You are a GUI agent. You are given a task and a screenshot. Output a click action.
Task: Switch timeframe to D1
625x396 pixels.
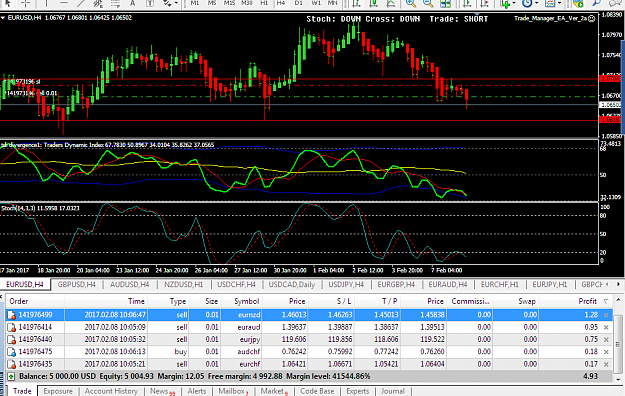tap(299, 3)
